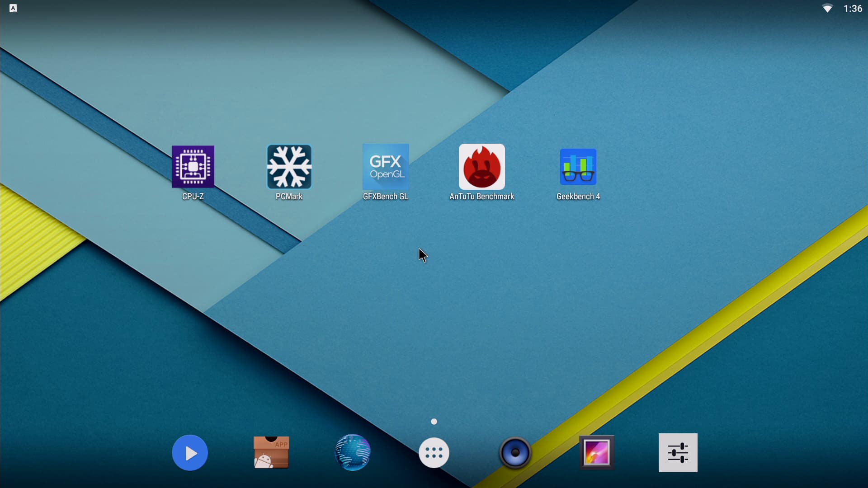Select the home page indicator dot

(434, 422)
